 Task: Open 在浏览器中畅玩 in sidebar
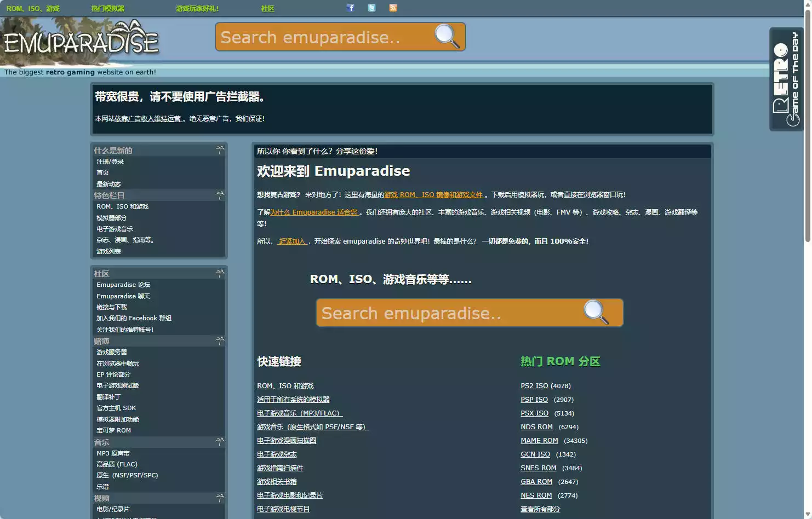pyautogui.click(x=118, y=364)
